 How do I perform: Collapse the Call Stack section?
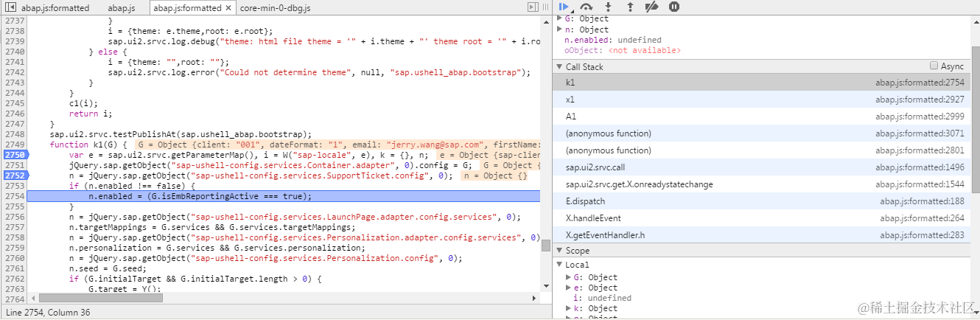pyautogui.click(x=559, y=66)
